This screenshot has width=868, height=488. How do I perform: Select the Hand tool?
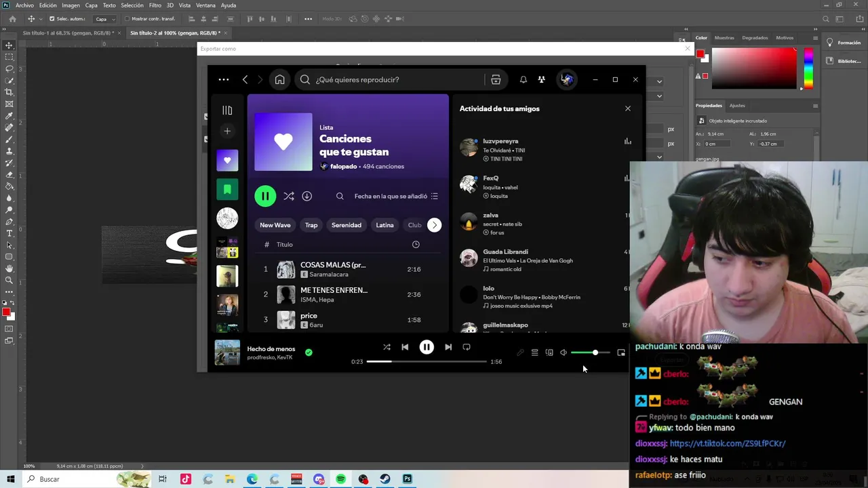point(9,268)
